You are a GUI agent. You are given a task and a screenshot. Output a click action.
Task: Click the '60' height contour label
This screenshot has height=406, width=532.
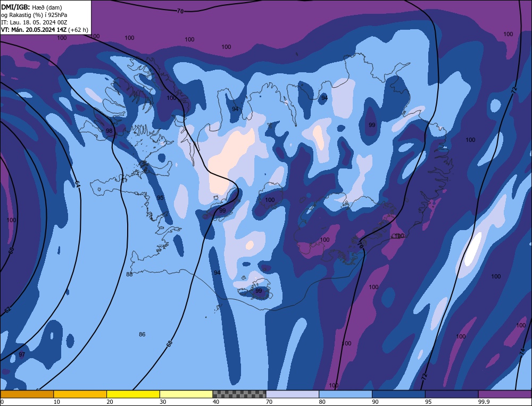[11, 251]
